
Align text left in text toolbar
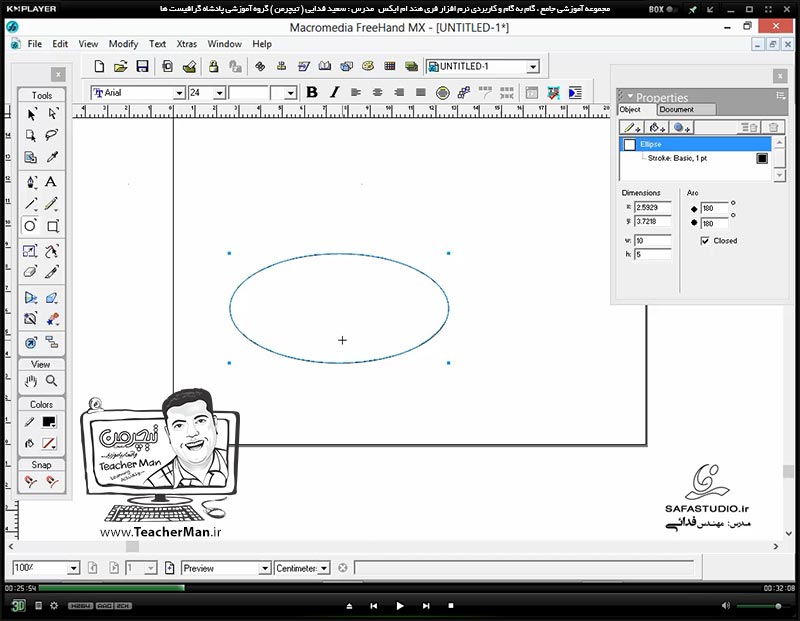[356, 92]
